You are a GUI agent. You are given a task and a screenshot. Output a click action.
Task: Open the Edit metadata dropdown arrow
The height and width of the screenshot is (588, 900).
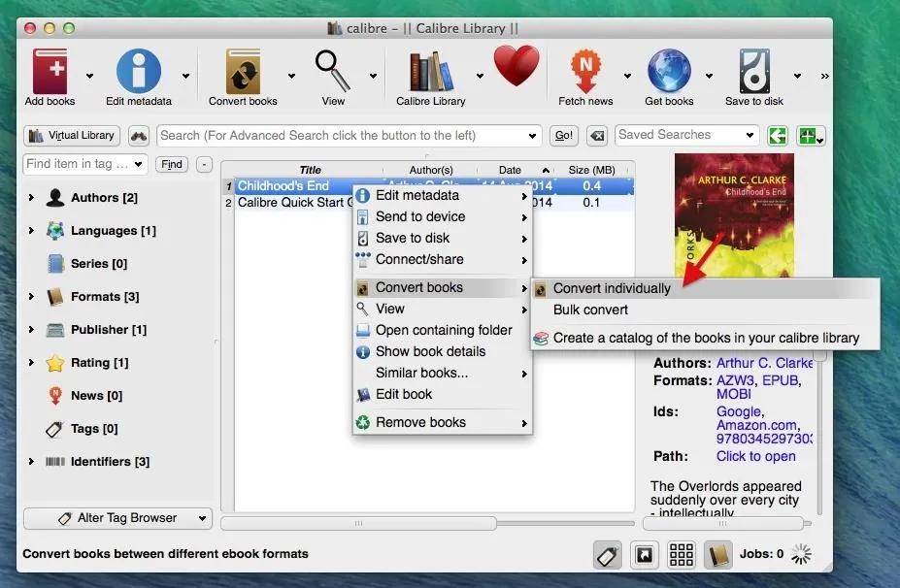point(185,76)
